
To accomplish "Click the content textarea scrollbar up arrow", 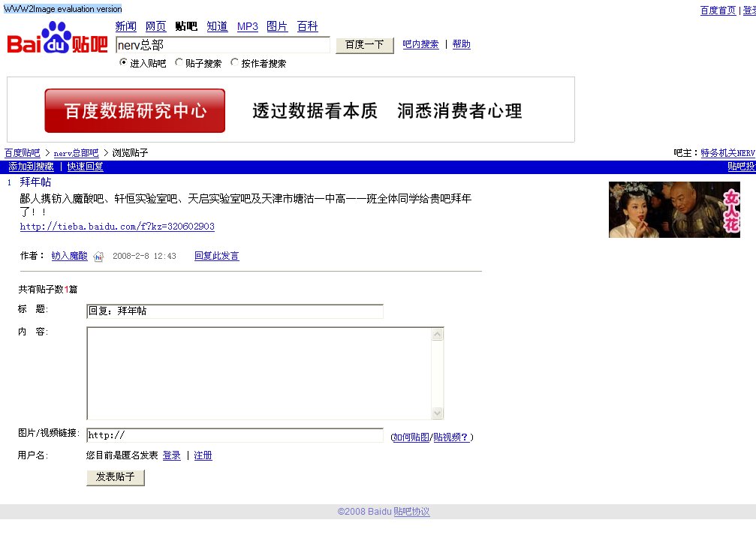I will tap(438, 334).
